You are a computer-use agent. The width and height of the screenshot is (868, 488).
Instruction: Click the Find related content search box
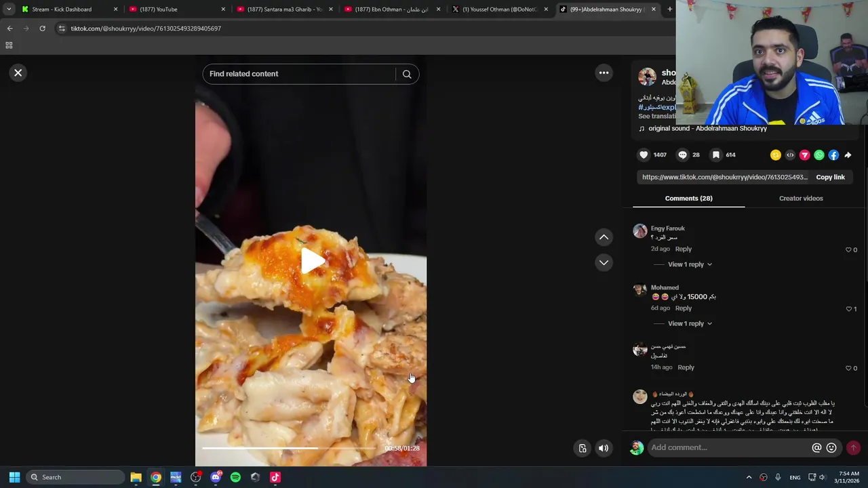click(299, 74)
